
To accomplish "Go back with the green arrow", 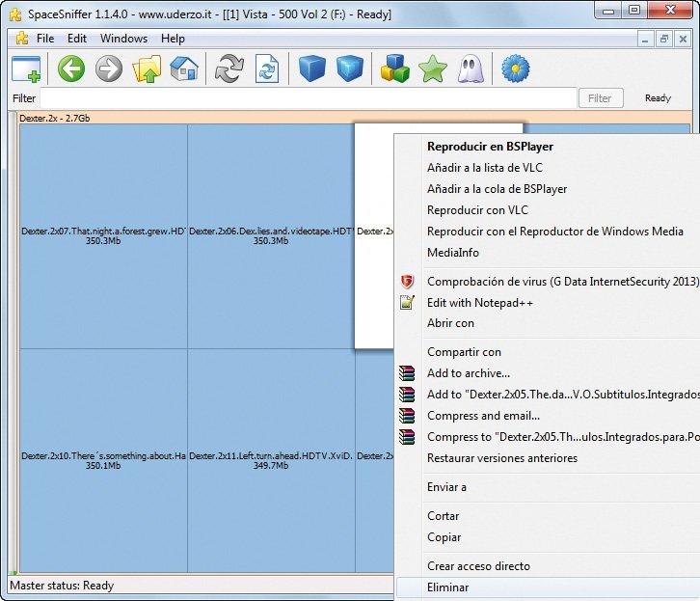I will click(71, 68).
